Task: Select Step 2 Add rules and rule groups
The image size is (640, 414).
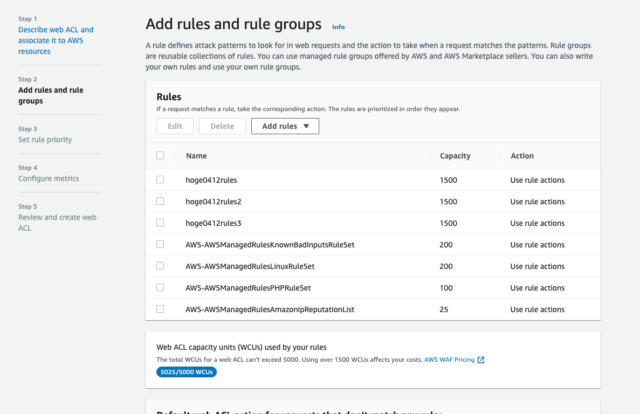Action: (51, 95)
